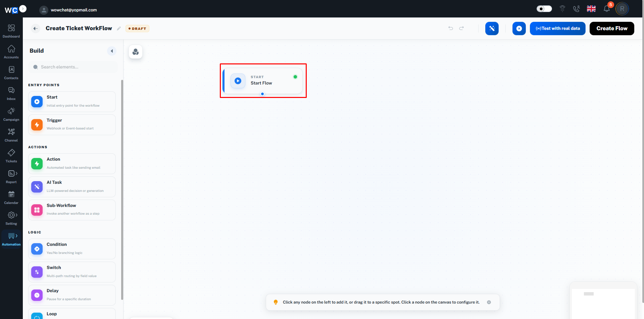This screenshot has width=644, height=319.
Task: Click the signal status icon in header
Action: click(562, 9)
